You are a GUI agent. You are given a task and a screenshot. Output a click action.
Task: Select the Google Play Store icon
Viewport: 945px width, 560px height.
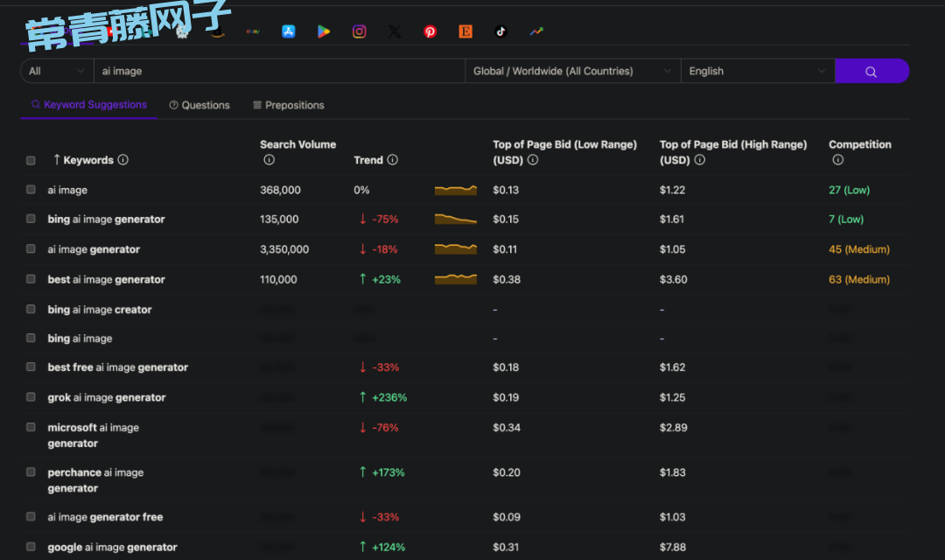tap(324, 31)
